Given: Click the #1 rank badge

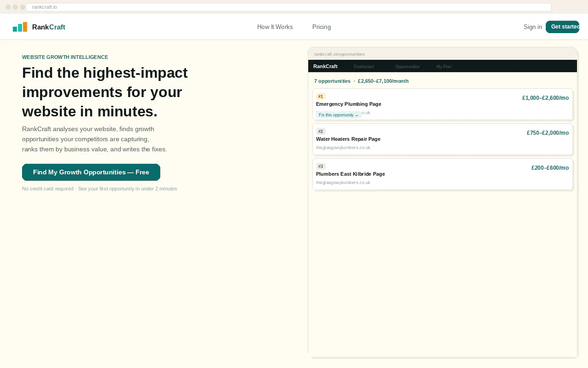Looking at the screenshot, I should pos(321,96).
